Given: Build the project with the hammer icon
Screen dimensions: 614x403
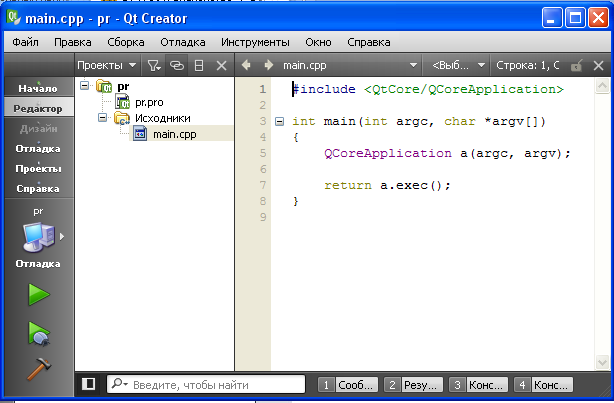Looking at the screenshot, I should [x=39, y=369].
